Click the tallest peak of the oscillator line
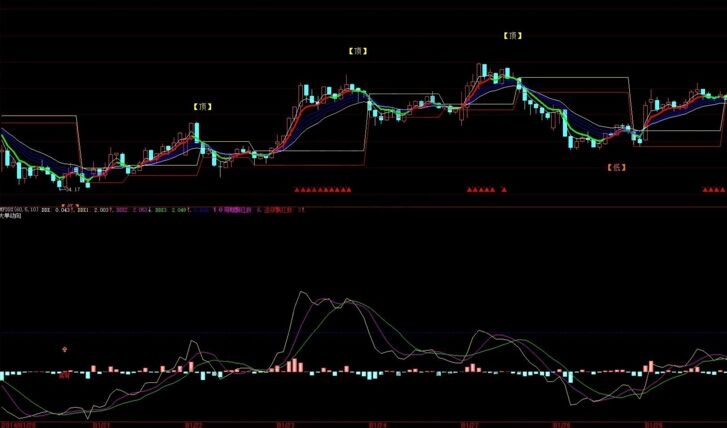727x428 pixels. pos(301,294)
